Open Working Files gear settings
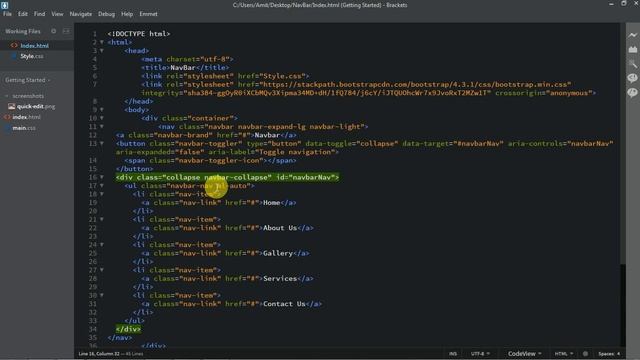Image resolution: width=640 pixels, height=360 pixels. tap(53, 31)
